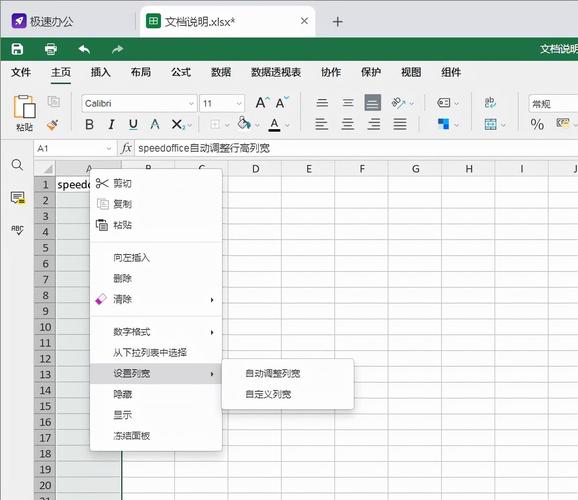This screenshot has height=500, width=578.
Task: Increase font size
Action: 262,103
